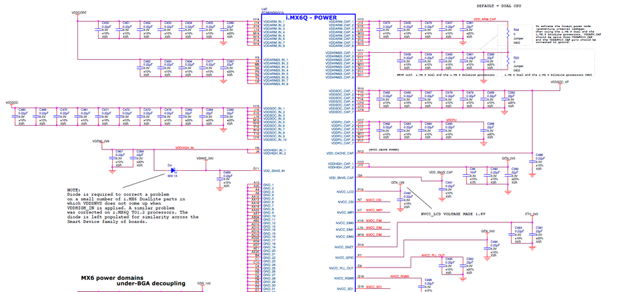Click the VDDSOC_VP net label
Screen dimensions: 644x292
pyautogui.click(x=560, y=82)
